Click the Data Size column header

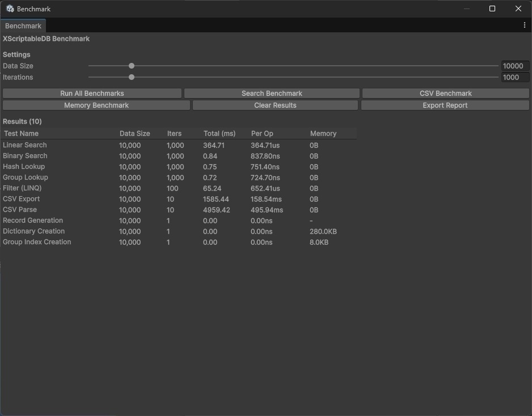coord(134,134)
